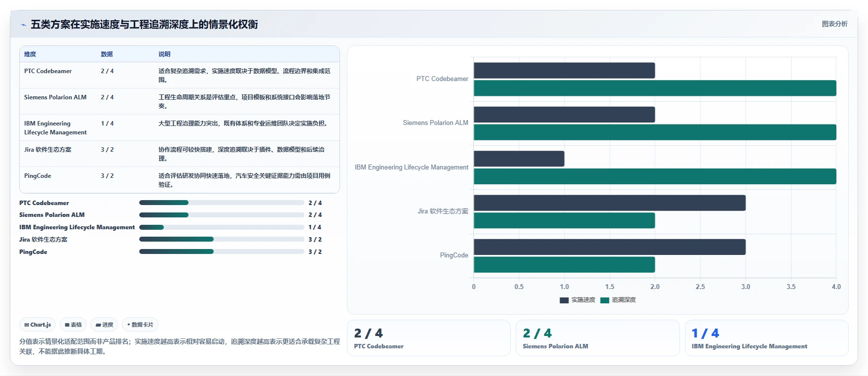Image resolution: width=868 pixels, height=376 pixels.
Task: Click the title 五类方案在实施速度与工程追溯深度上的情景化权衡
Action: tap(144, 25)
